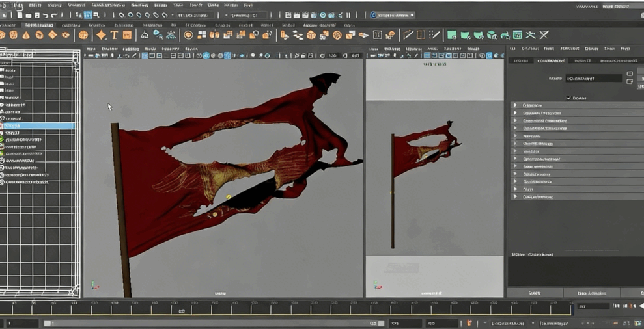Click the first green icon on the shelf
Viewport: 644px width, 329px height.
452,35
